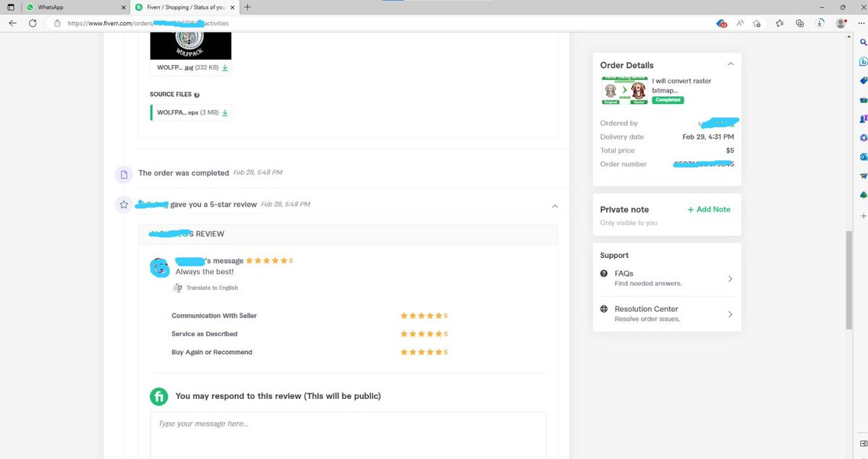Click 'The order was completed' text
The height and width of the screenshot is (459, 868).
[x=184, y=173]
